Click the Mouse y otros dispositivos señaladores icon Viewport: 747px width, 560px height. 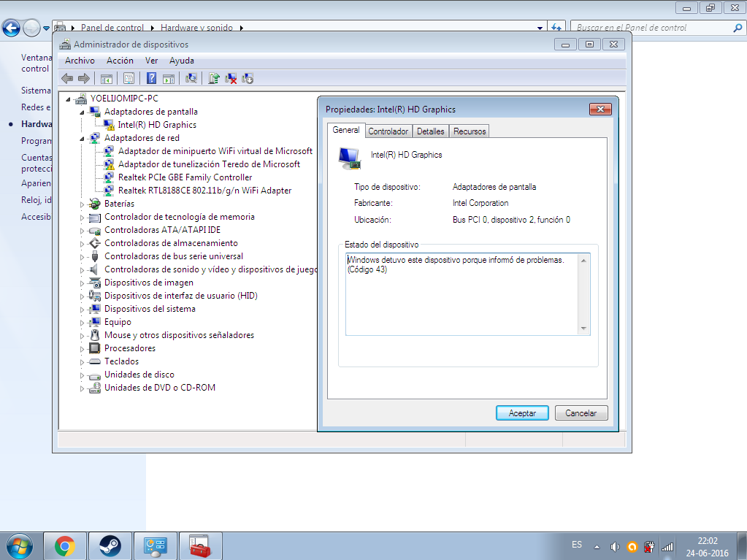(x=95, y=335)
